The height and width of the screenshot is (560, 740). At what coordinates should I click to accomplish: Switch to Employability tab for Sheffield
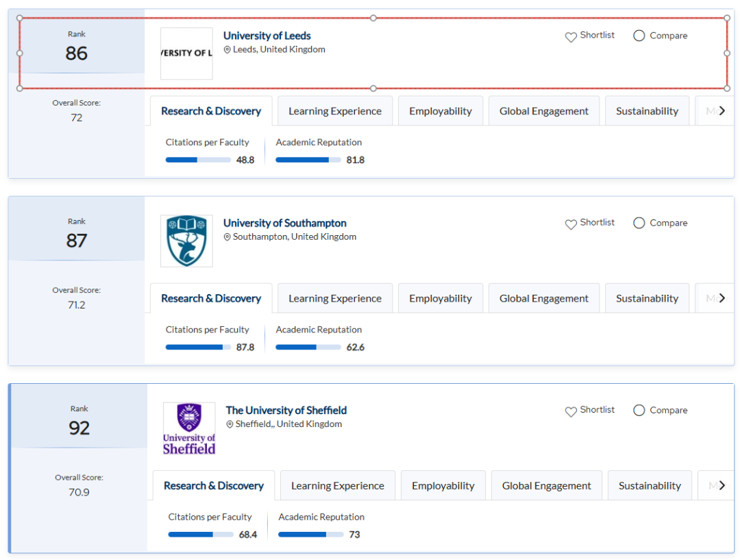(443, 485)
